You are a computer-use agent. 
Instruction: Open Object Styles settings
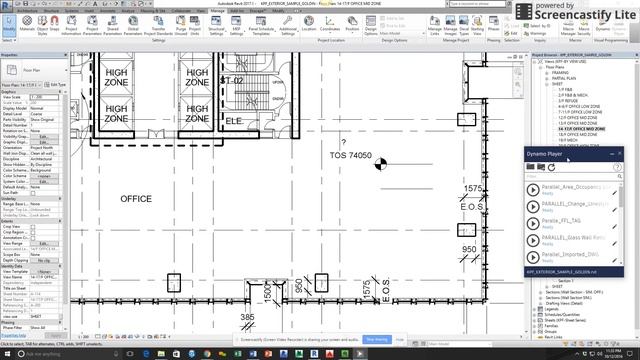[42, 24]
